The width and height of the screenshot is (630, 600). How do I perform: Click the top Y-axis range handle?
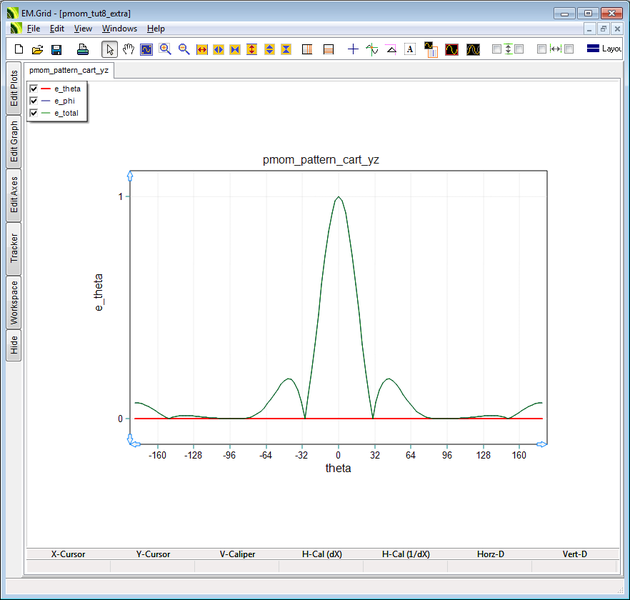point(131,176)
